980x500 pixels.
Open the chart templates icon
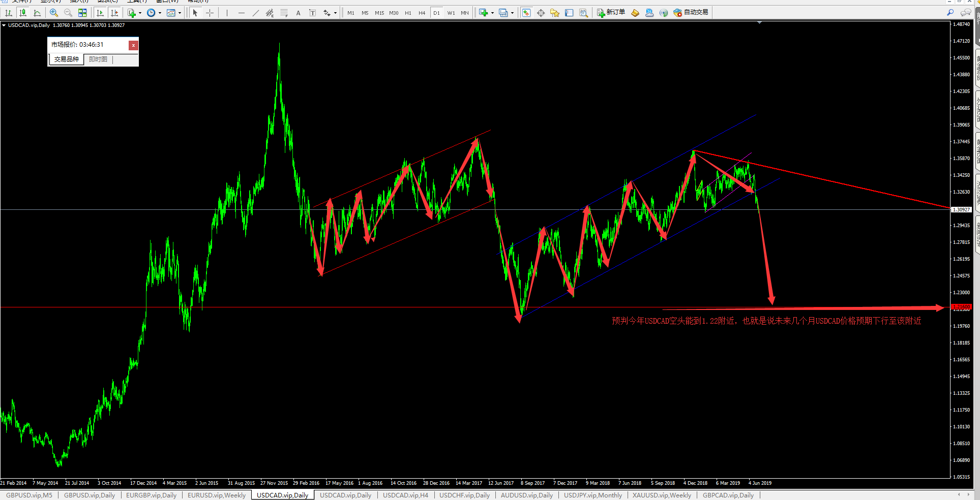(171, 13)
